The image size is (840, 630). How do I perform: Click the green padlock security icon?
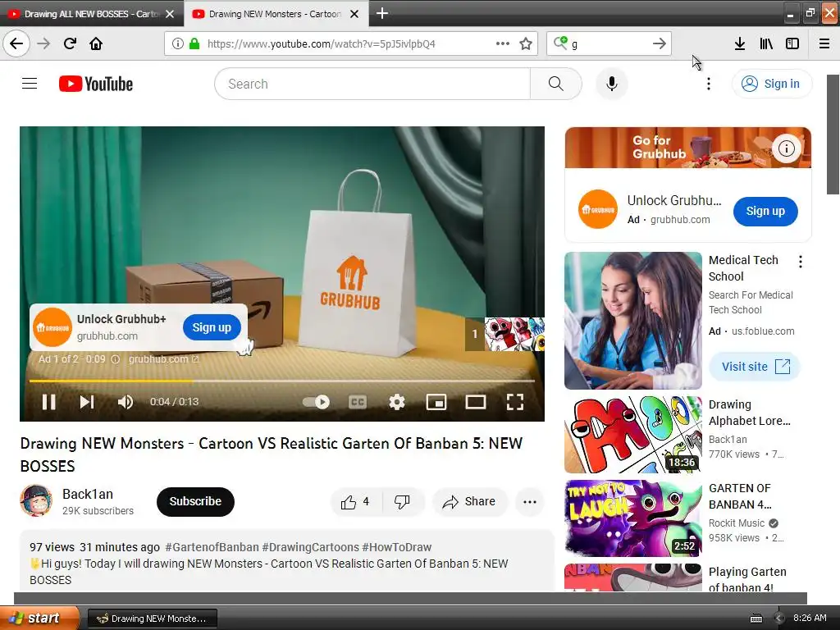[194, 43]
